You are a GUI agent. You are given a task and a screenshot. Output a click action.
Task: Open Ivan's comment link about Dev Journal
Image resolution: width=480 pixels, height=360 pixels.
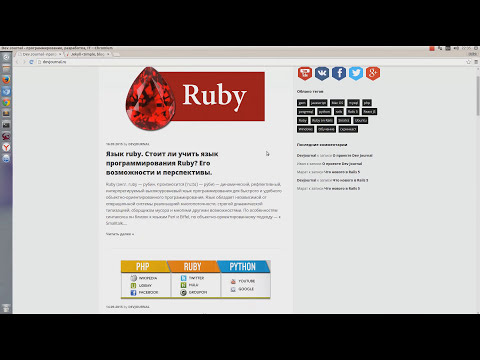click(x=342, y=164)
